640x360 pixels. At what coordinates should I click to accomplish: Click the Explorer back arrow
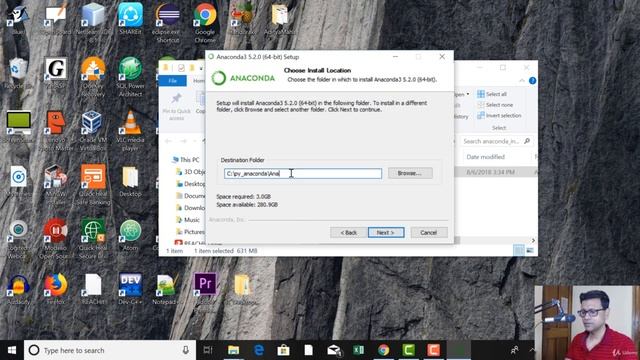168,141
